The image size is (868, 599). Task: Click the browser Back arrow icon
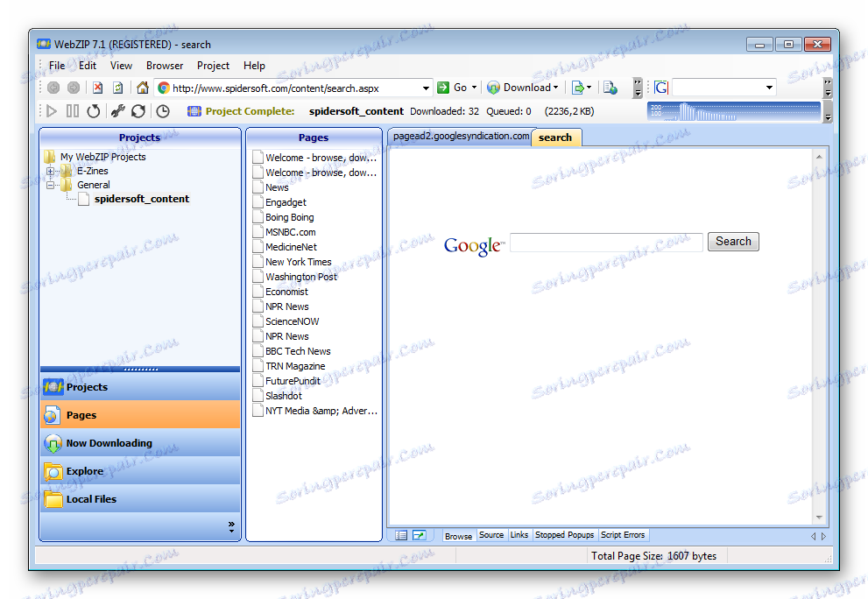coord(53,88)
